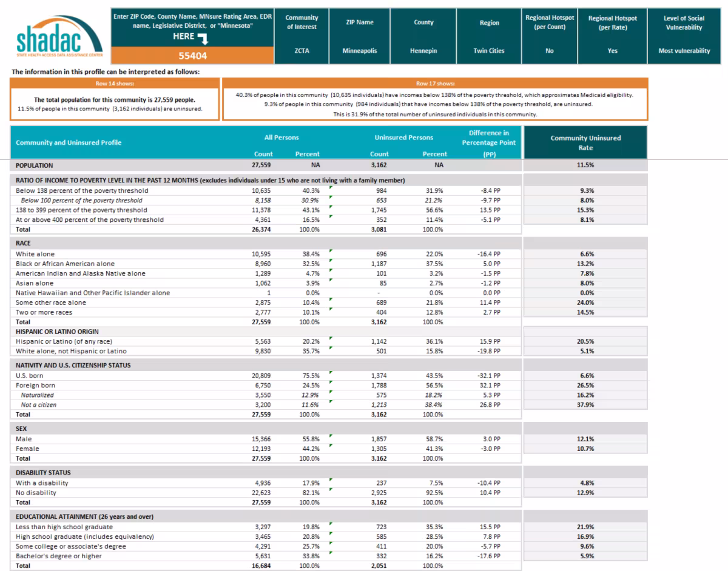Click the Row 17 shows orange banner
Screen dimensions: 728x571
(436, 82)
